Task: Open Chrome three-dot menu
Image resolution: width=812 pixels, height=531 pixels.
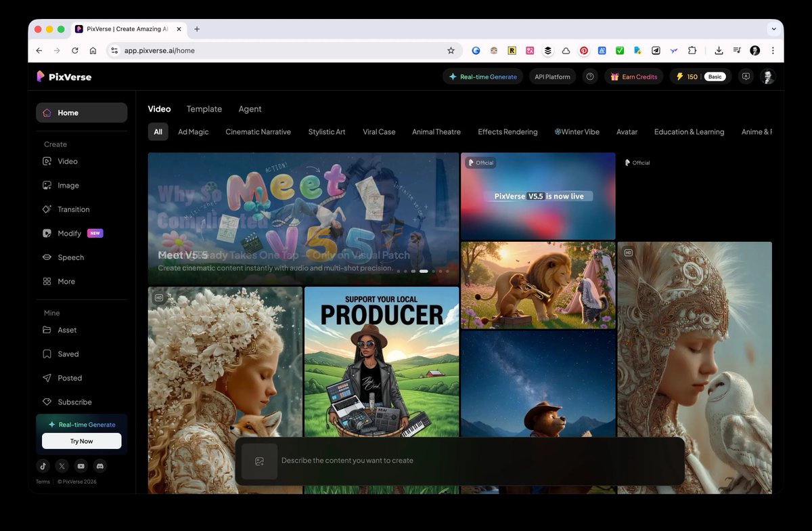Action: [x=773, y=51]
